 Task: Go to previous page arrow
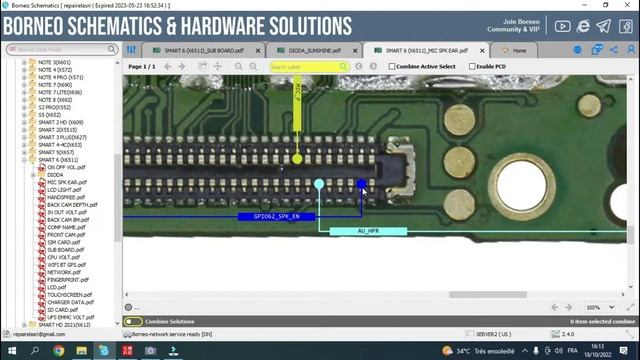tap(168, 66)
